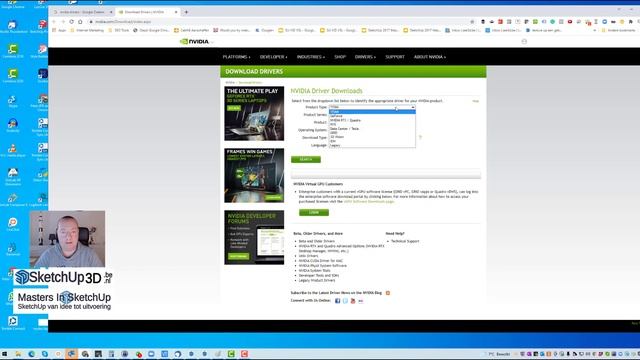Open the Industries navigation menu
The height and width of the screenshot is (360, 640).
click(x=311, y=57)
